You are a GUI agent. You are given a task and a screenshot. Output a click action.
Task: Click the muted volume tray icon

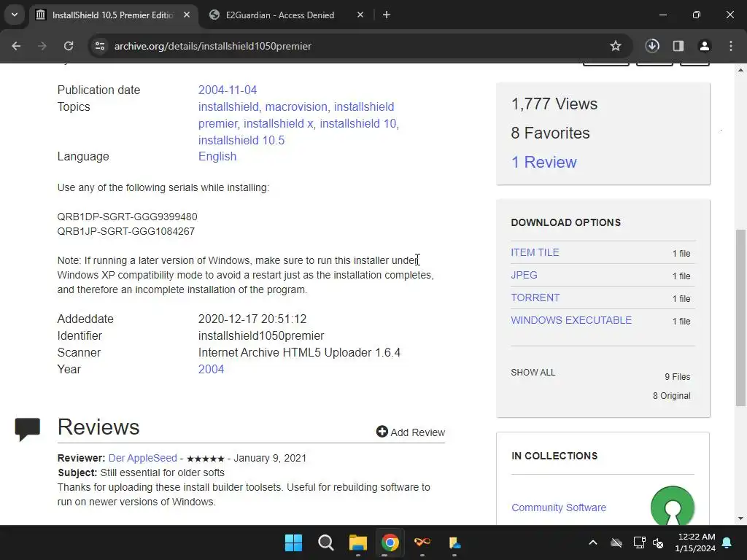659,542
